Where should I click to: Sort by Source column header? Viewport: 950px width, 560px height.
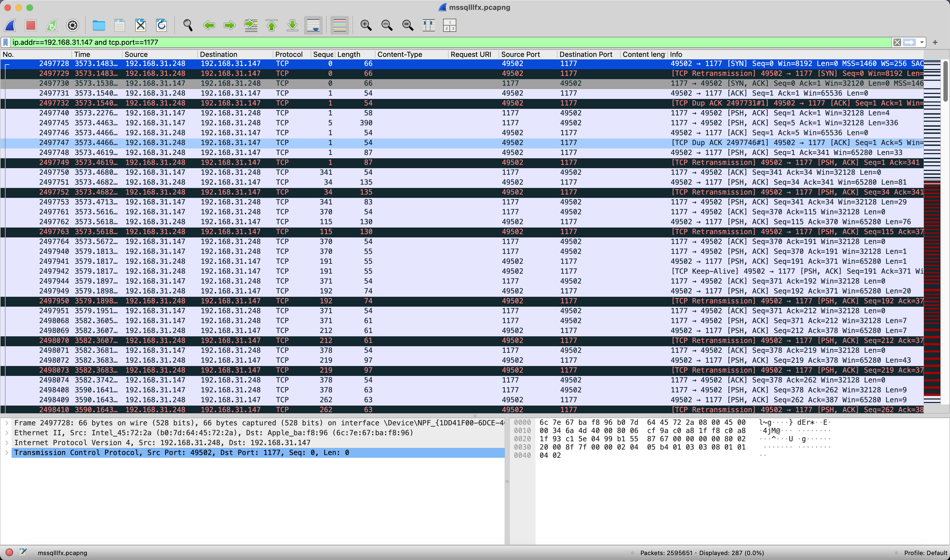pos(160,54)
